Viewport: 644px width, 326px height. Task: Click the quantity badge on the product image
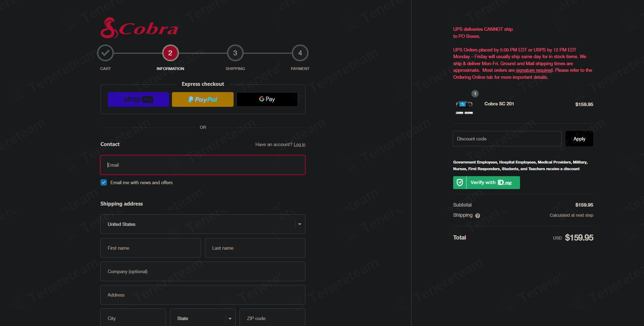(x=475, y=93)
